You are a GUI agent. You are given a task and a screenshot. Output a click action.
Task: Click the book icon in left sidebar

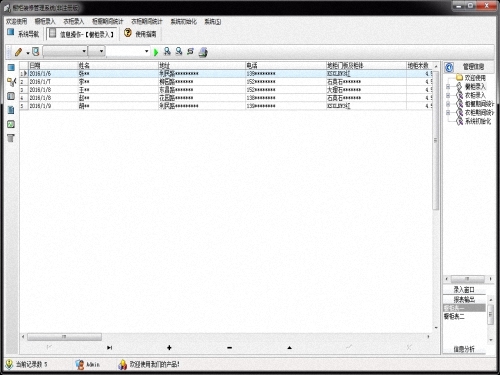[11, 96]
